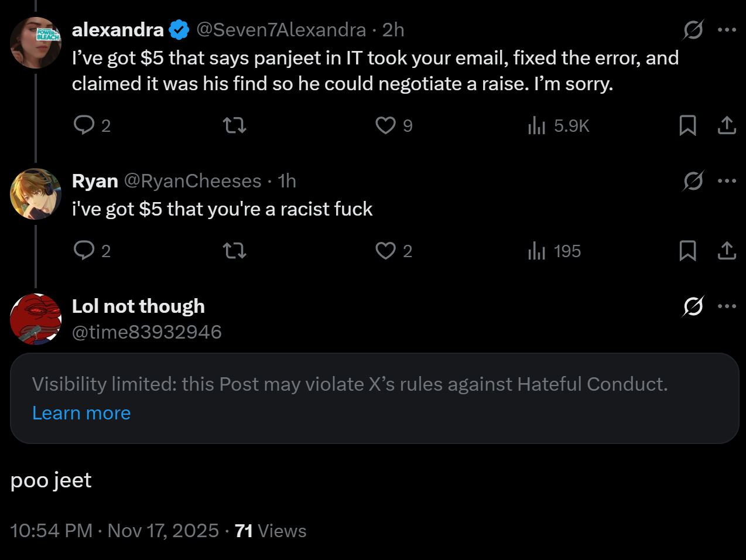Open Lol not though's red avatar
This screenshot has height=560, width=746.
36,319
